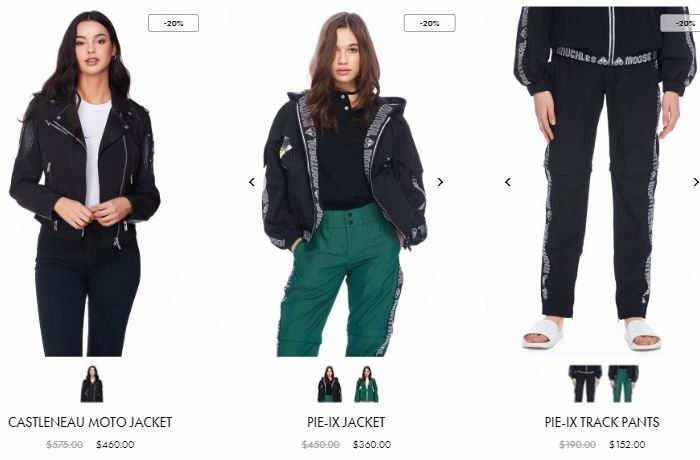Viewport: 700px width, 460px height.
Task: Select black Pie-IX Track Pants thumbnail
Action: point(585,384)
